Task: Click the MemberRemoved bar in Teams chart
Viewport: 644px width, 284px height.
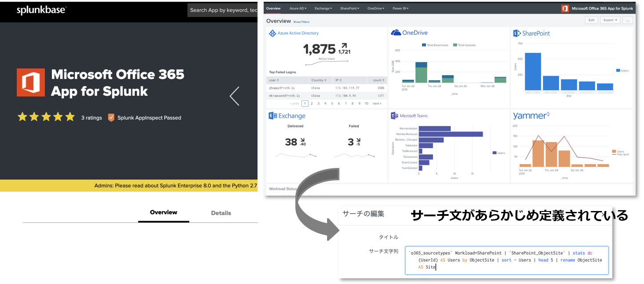Action: click(x=451, y=134)
